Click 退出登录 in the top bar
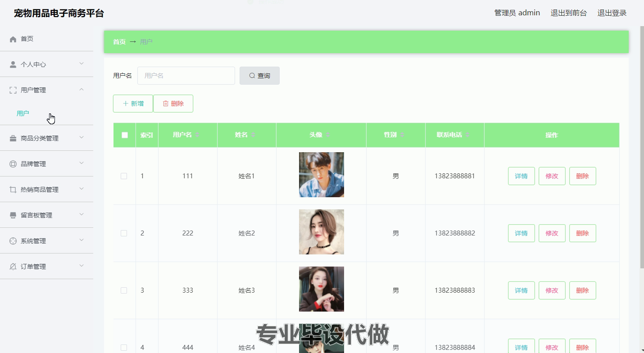The image size is (644, 353). pos(612,13)
